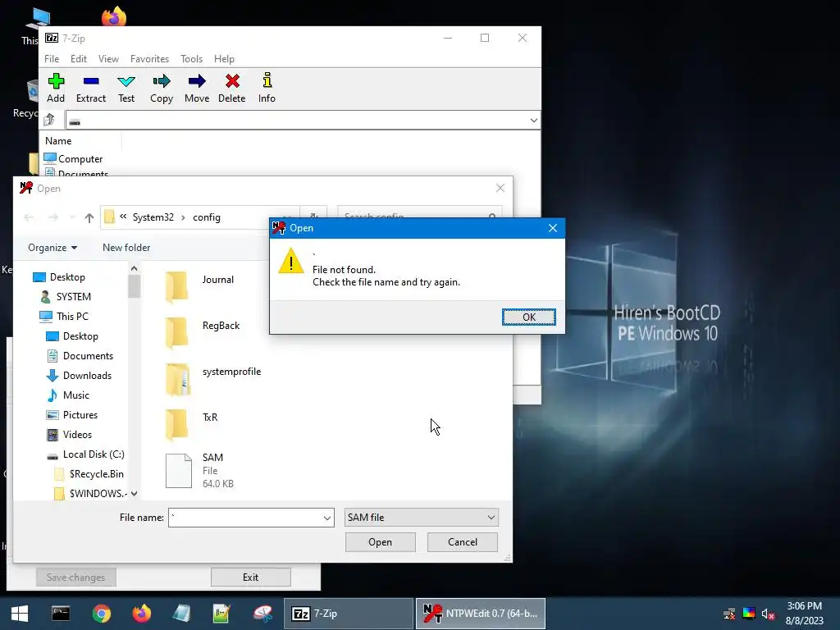Select Pictures in navigation tree

pos(72,415)
